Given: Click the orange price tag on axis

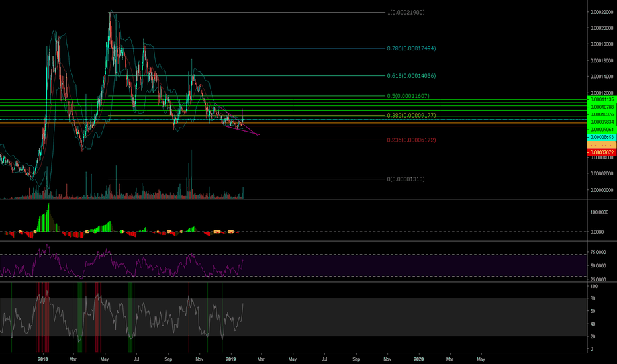Looking at the screenshot, I should pyautogui.click(x=602, y=145).
